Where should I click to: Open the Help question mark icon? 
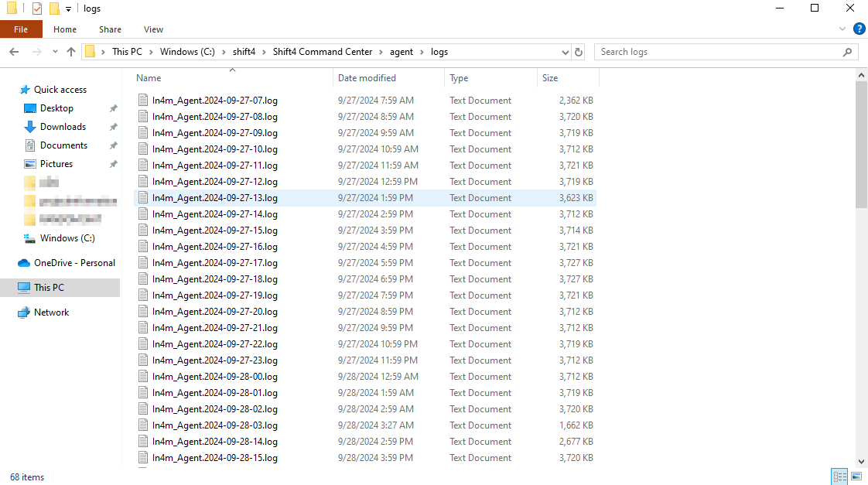pos(859,29)
